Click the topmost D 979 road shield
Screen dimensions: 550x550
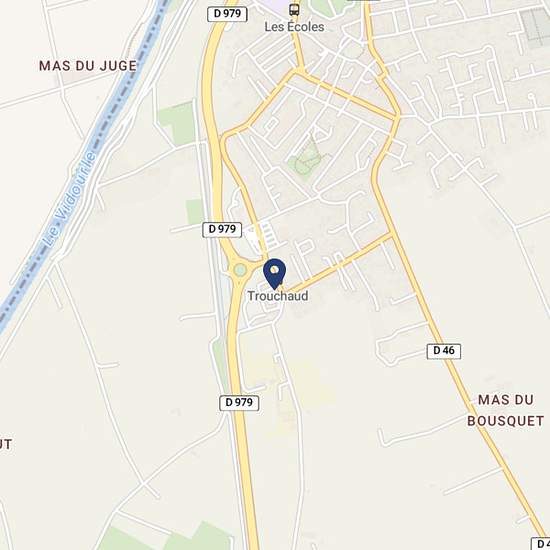click(x=227, y=14)
